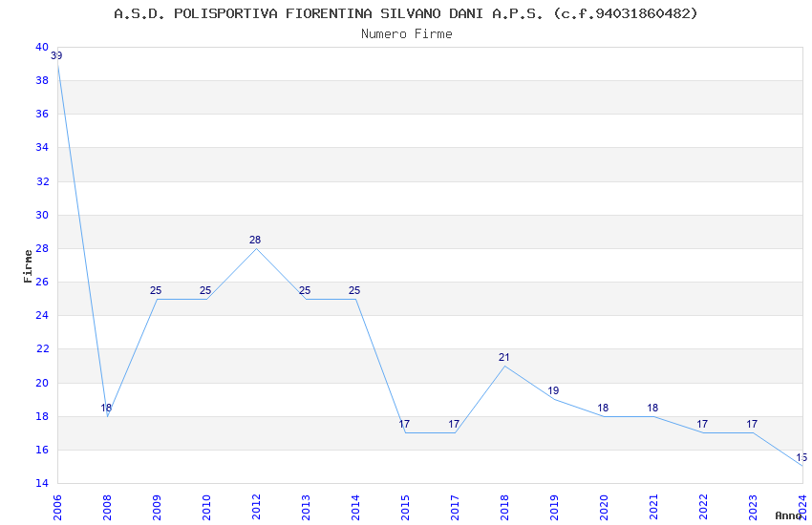Viewport: 812px width, 525px height.
Task: Click the y-axis tick label 20
Action: tap(42, 384)
